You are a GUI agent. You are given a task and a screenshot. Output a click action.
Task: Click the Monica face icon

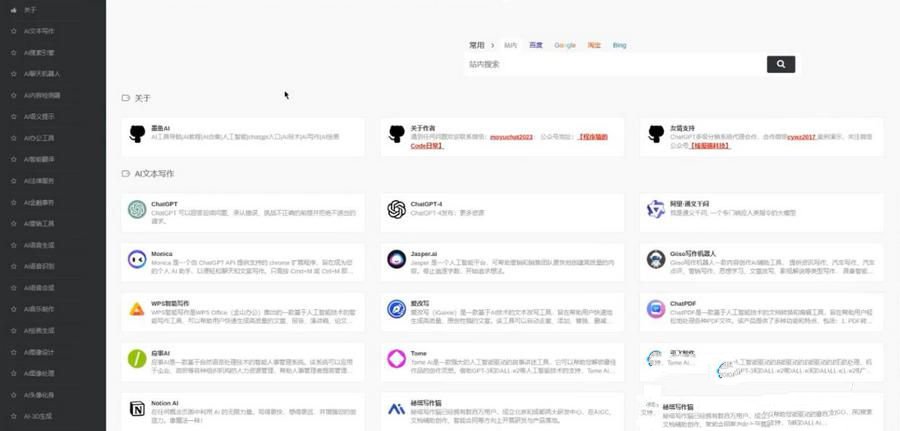click(137, 259)
